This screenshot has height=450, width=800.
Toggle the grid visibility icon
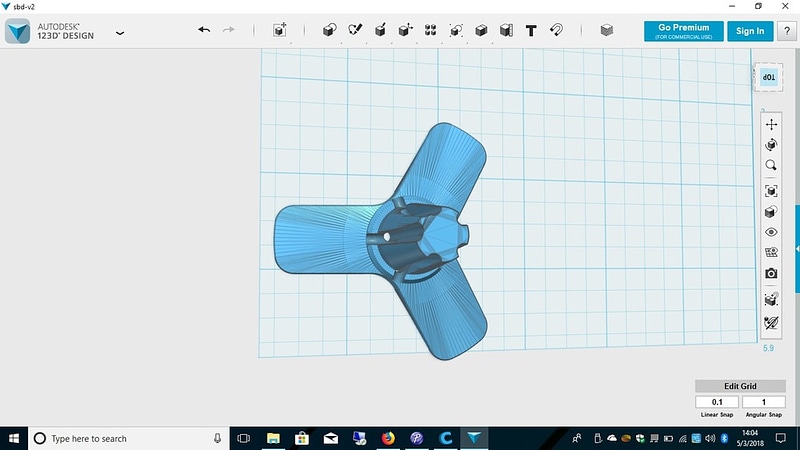pyautogui.click(x=771, y=253)
